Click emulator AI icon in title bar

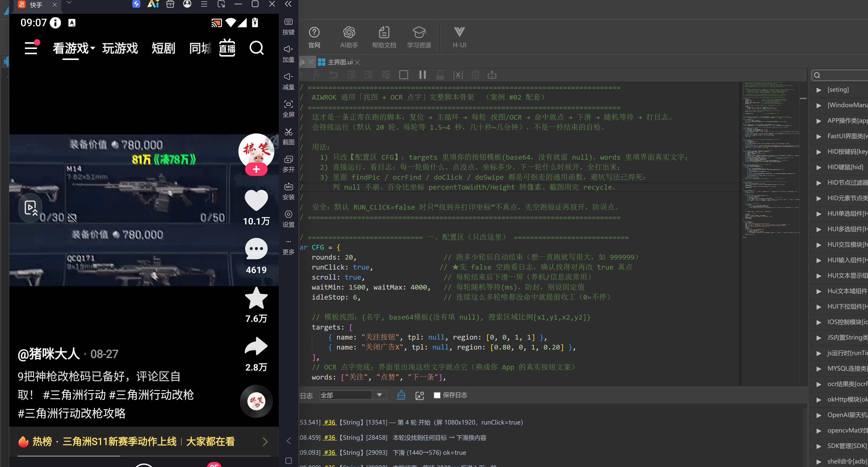tap(153, 4)
